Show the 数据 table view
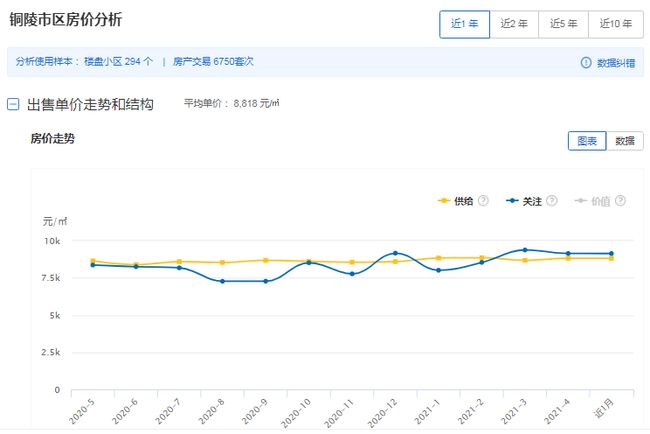The height and width of the screenshot is (434, 650). 625,141
